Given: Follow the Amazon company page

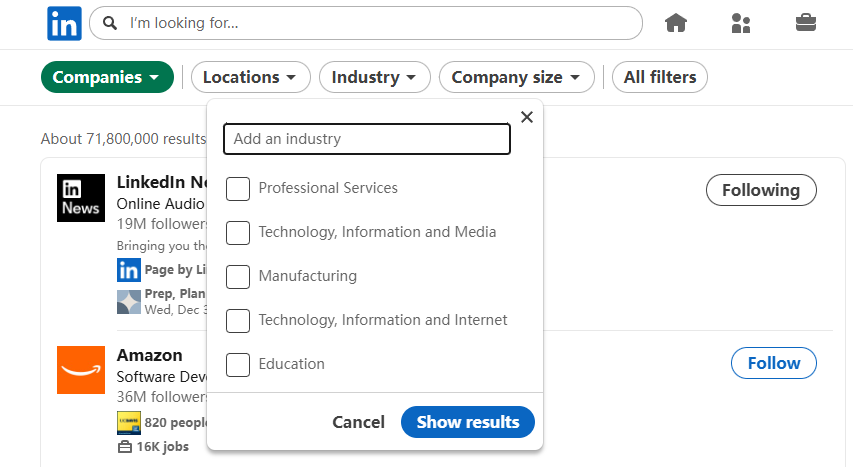Looking at the screenshot, I should click(774, 363).
